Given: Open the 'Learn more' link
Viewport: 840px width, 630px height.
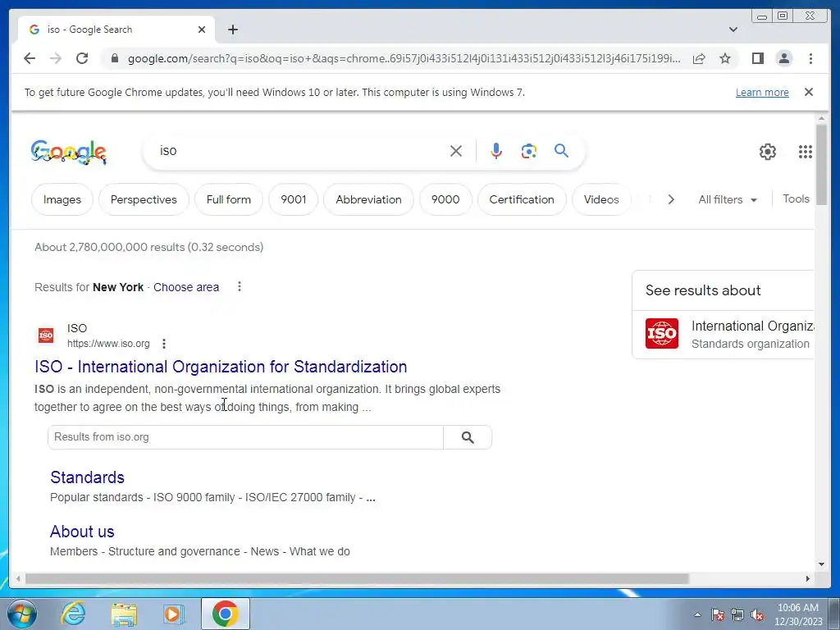Looking at the screenshot, I should [762, 92].
